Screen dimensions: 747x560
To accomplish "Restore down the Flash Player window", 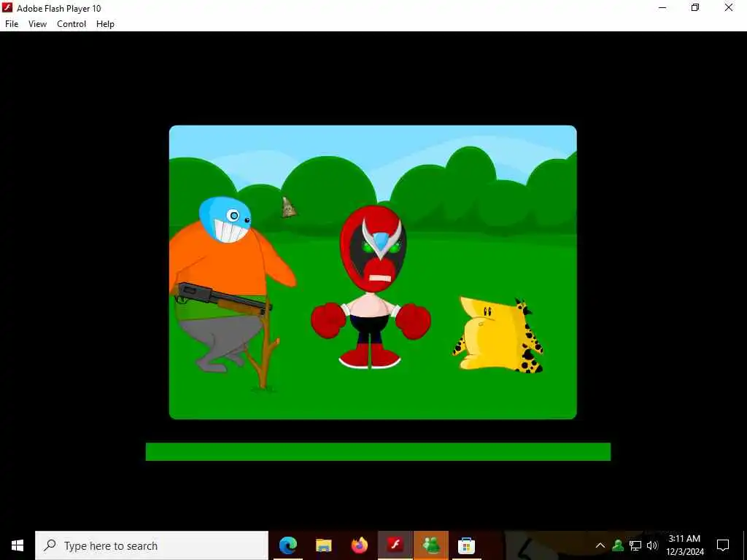I will 695,7.
